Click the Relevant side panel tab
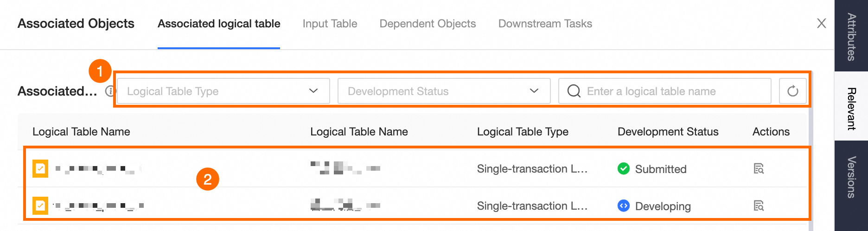The width and height of the screenshot is (868, 231). point(851,108)
